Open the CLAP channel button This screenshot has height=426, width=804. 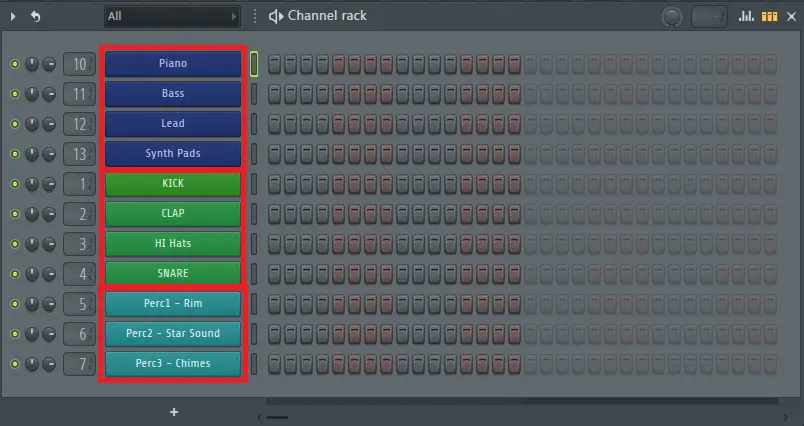[x=172, y=214]
